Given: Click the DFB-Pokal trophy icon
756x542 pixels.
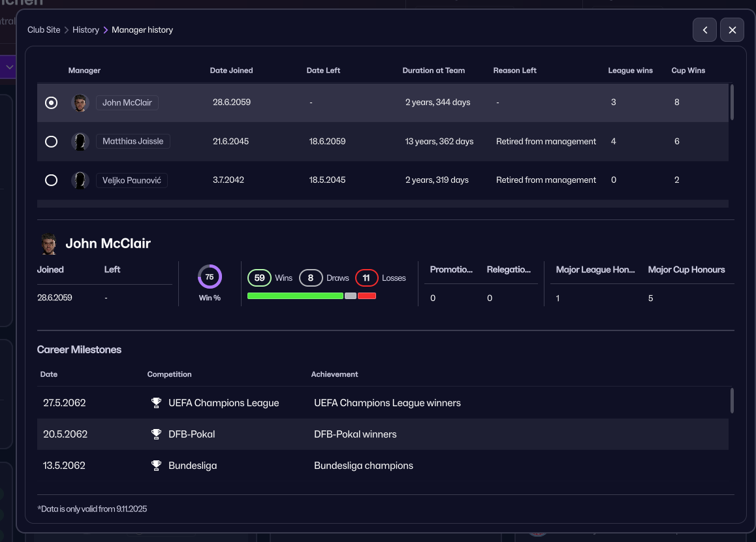Looking at the screenshot, I should 156,434.
